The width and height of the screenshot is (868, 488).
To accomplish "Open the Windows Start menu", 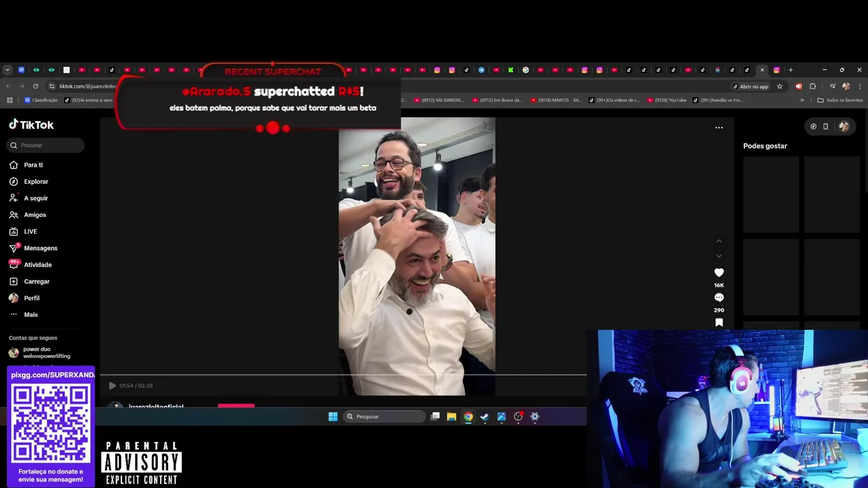I will click(x=333, y=416).
